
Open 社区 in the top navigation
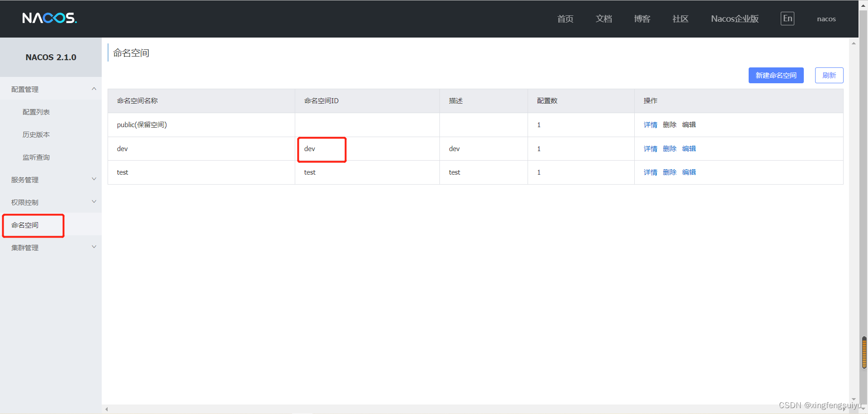click(x=680, y=19)
